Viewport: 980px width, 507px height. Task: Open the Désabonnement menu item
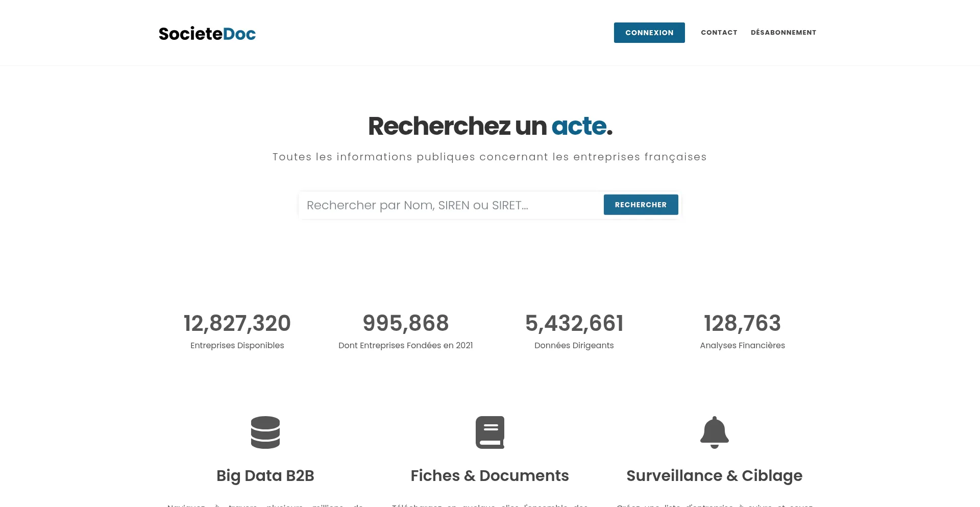[783, 33]
